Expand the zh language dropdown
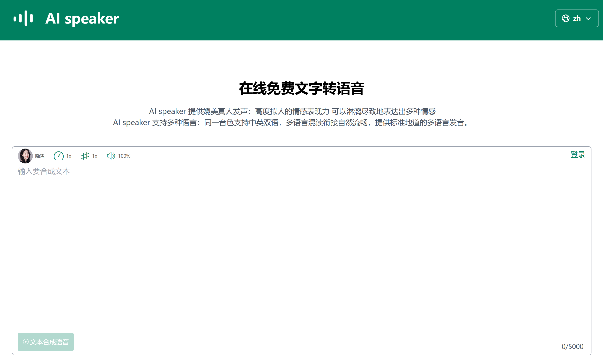Image resolution: width=603 pixels, height=364 pixels. [577, 18]
